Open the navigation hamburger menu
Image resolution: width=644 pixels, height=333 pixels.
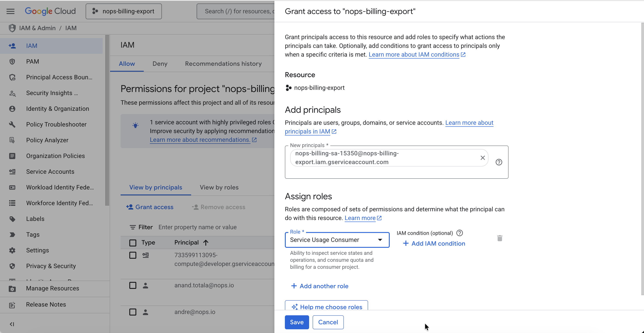click(x=10, y=11)
